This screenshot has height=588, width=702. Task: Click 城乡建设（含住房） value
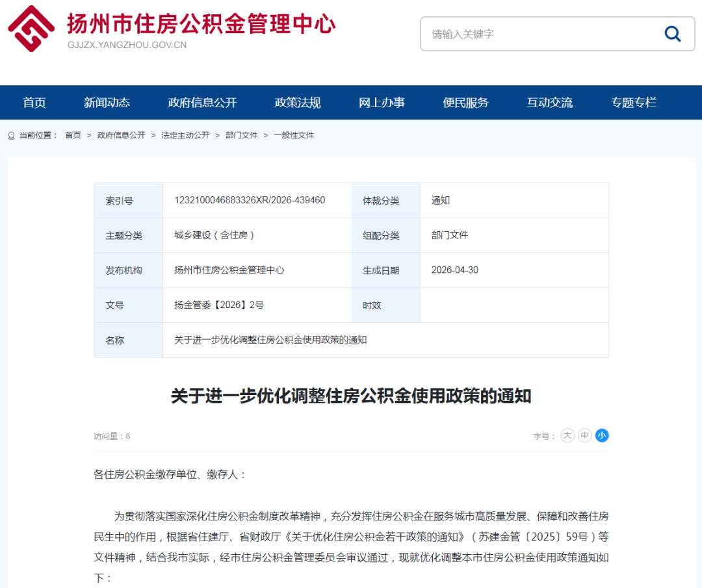click(214, 235)
